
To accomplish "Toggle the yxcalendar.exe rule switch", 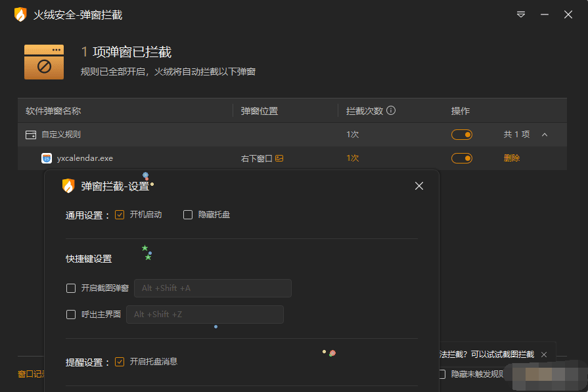I will pos(462,158).
